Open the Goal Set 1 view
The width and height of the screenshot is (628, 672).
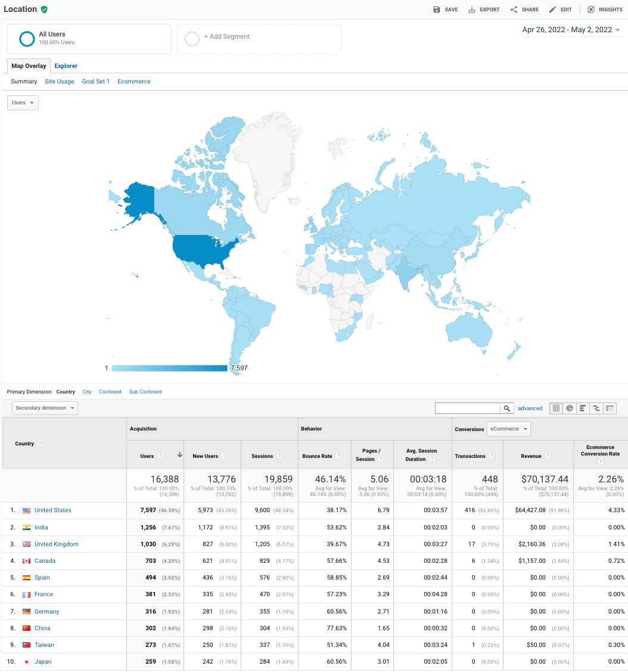coord(95,81)
